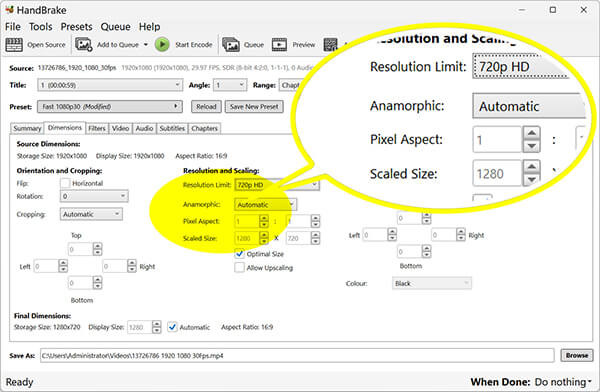
Task: Enable the Allow Upscaling checkbox
Action: pos(240,268)
